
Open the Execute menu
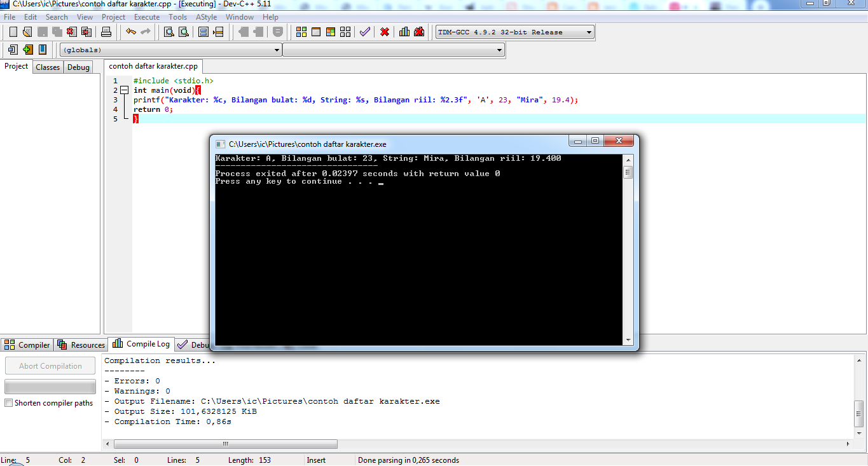(x=147, y=17)
